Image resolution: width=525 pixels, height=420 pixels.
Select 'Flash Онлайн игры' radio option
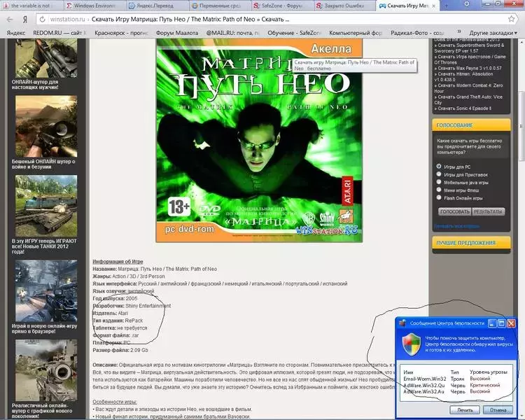[x=439, y=197]
